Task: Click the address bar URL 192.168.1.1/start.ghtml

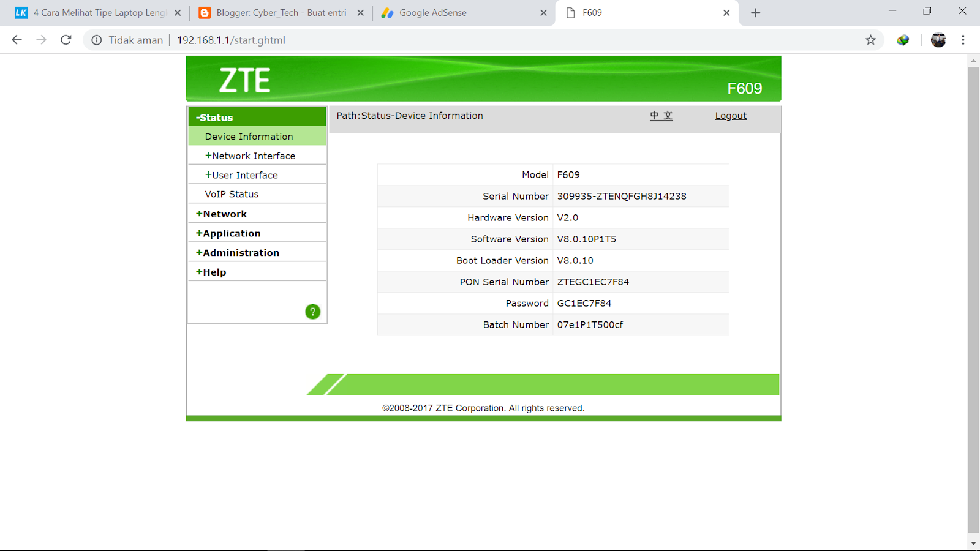Action: click(x=231, y=40)
